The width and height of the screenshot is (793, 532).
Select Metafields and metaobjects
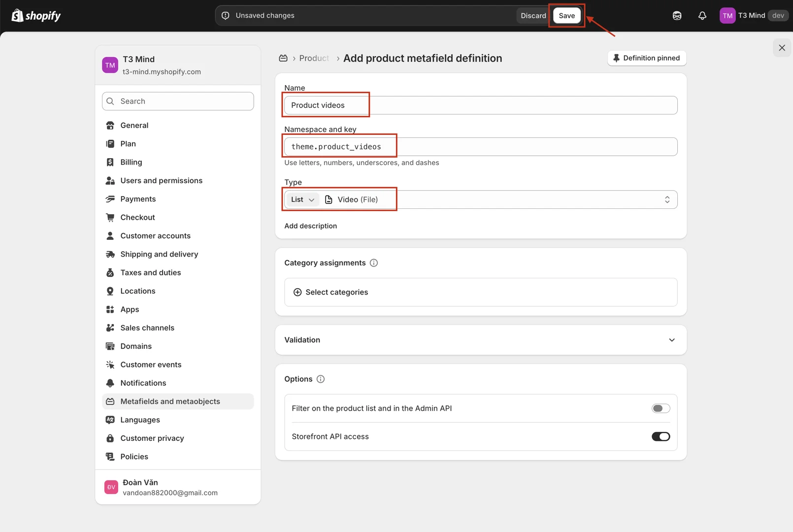(x=178, y=401)
